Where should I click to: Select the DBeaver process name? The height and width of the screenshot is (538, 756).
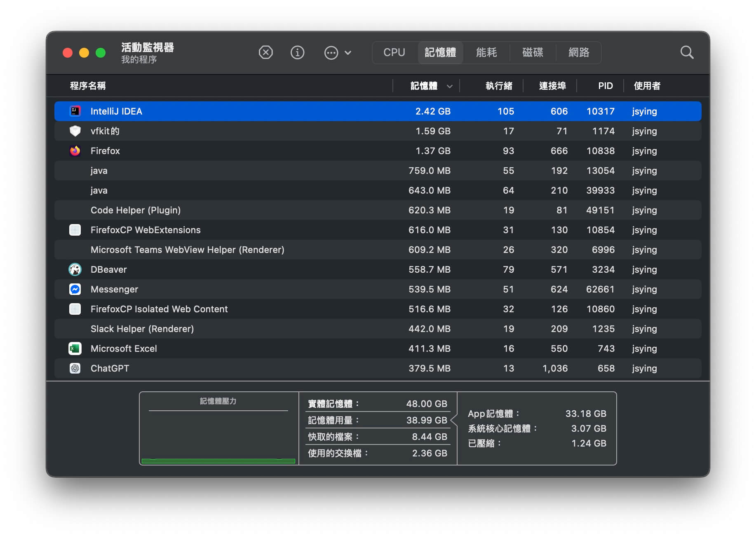click(x=109, y=269)
